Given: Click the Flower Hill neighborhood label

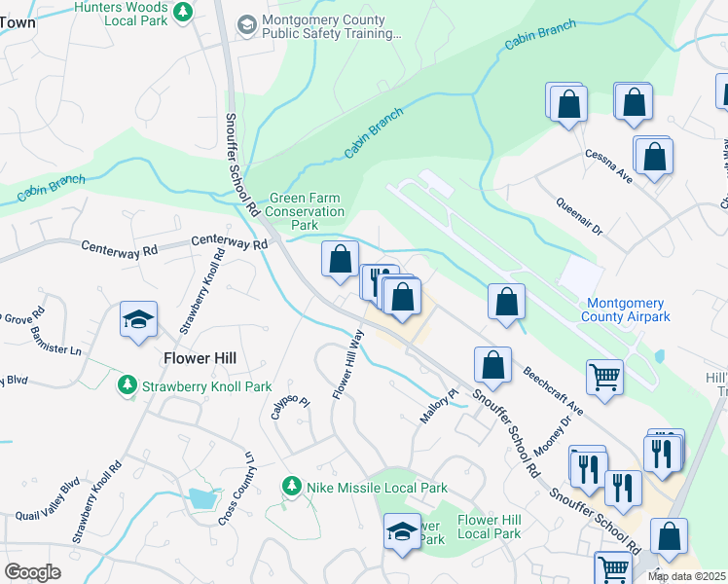Looking at the screenshot, I should coord(200,358).
